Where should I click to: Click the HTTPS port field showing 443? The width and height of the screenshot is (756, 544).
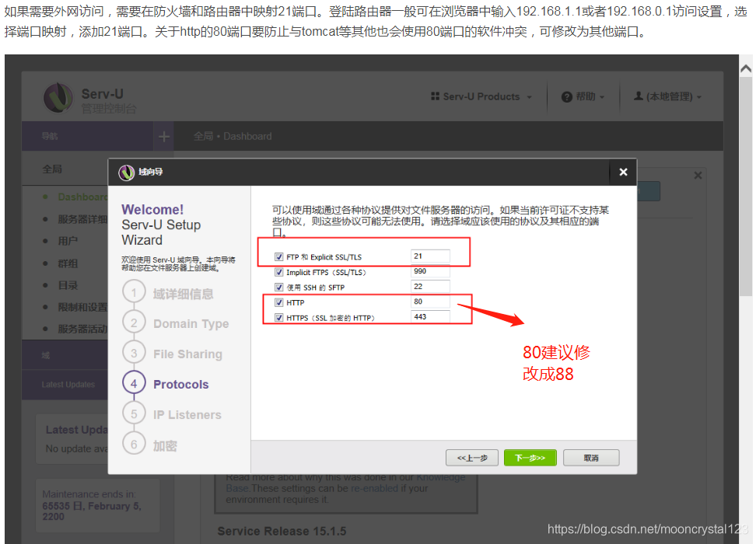tap(430, 317)
